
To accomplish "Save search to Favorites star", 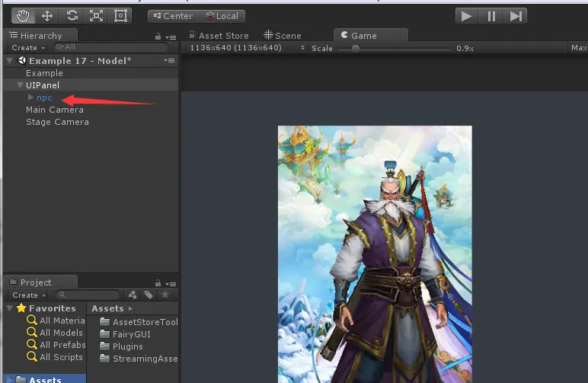I will [x=165, y=295].
